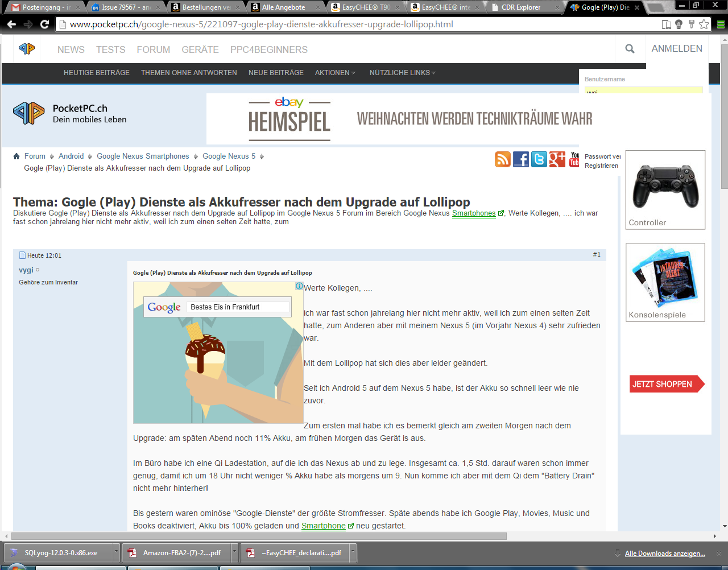
Task: Click THEMEN OHNE ANTWORTEN link
Action: click(x=189, y=73)
